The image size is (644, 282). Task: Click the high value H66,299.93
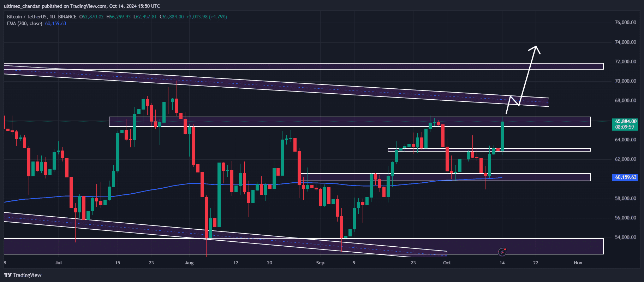[119, 17]
